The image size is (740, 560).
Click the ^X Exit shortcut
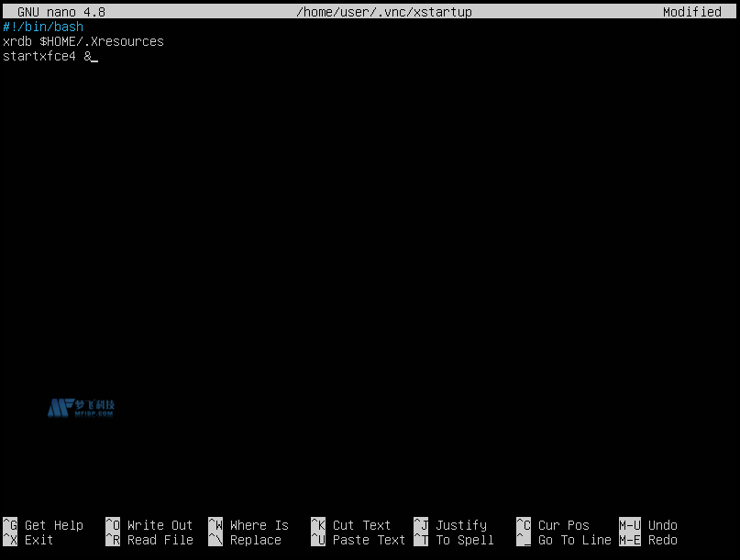click(x=28, y=540)
